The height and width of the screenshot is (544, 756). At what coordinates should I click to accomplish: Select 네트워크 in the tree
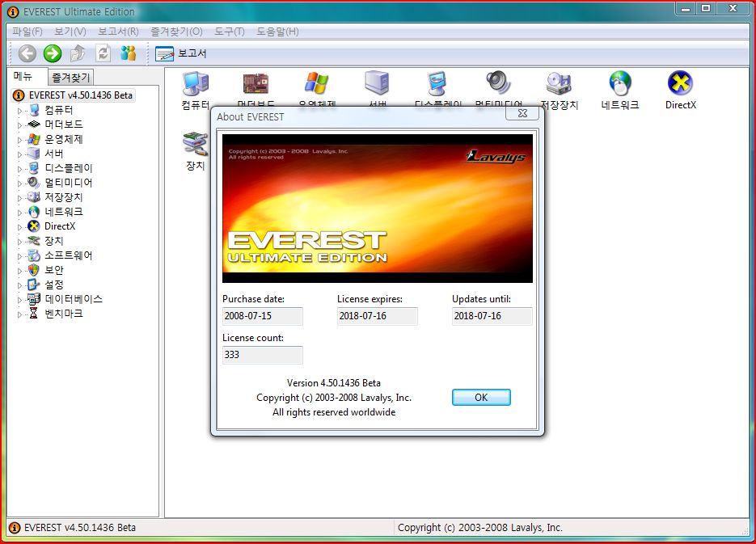pos(64,212)
